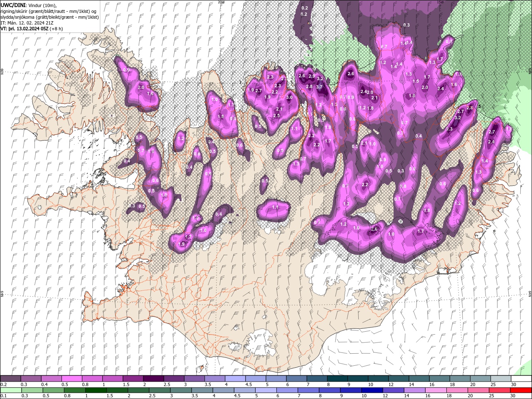Click the '(+8 h)' forecast offset text
Viewport: 532px width, 399px height.
pyautogui.click(x=57, y=29)
